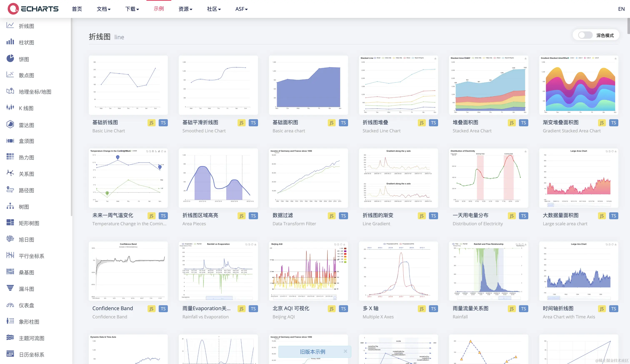Select the boxplot 盒须图 icon

(10, 141)
